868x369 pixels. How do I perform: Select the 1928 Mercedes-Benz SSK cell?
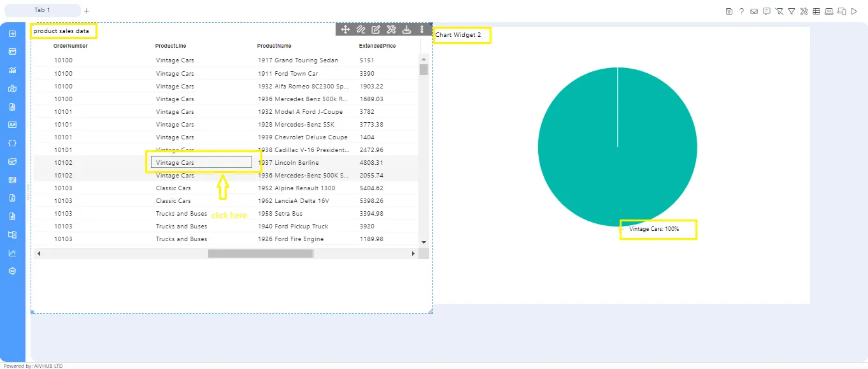click(x=296, y=124)
